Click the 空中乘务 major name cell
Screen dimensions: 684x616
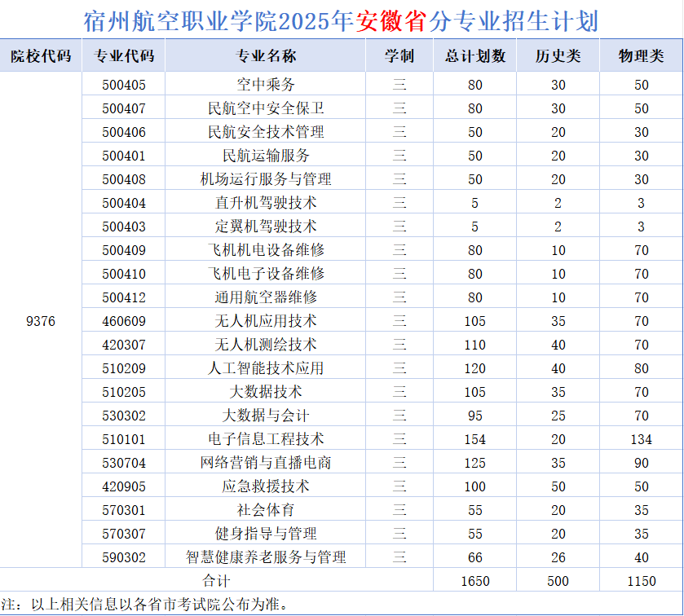click(266, 85)
